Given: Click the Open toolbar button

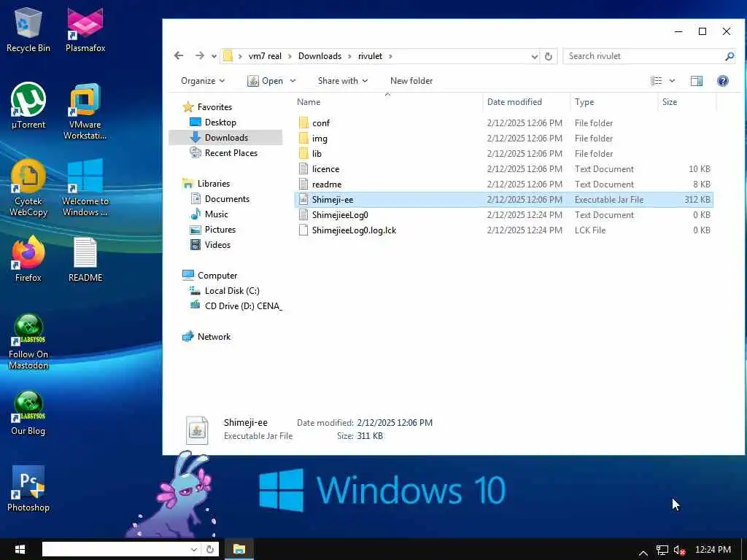Looking at the screenshot, I should pyautogui.click(x=266, y=81).
